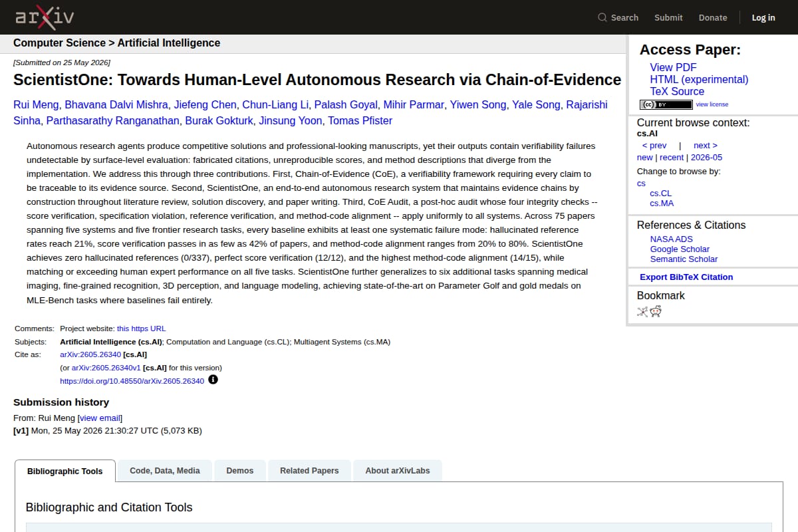
Task: Change browse context to cs.CL
Action: (x=661, y=194)
